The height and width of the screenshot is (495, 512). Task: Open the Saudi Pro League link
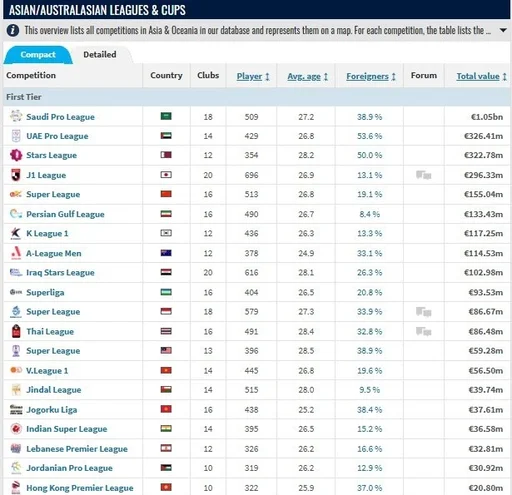(x=60, y=117)
